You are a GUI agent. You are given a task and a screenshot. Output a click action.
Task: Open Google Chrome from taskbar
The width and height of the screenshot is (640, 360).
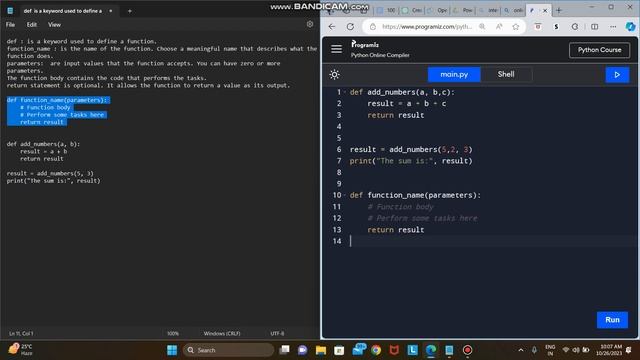coord(376,350)
